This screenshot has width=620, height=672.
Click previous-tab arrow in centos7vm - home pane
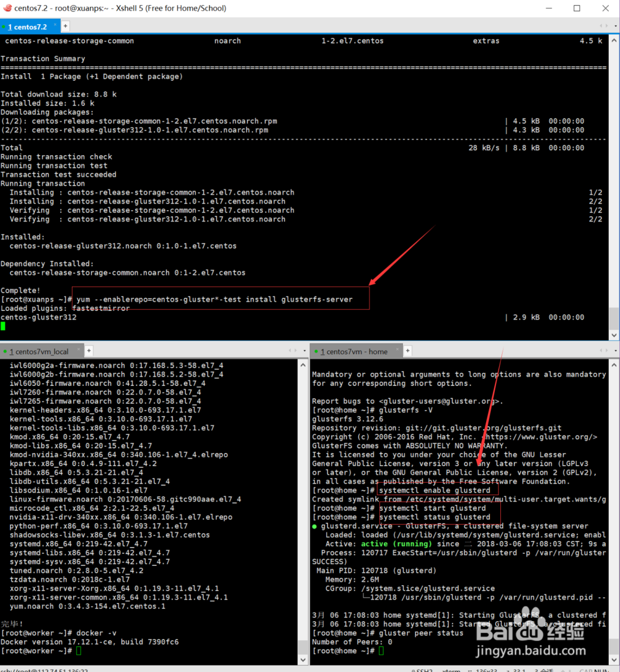click(601, 351)
